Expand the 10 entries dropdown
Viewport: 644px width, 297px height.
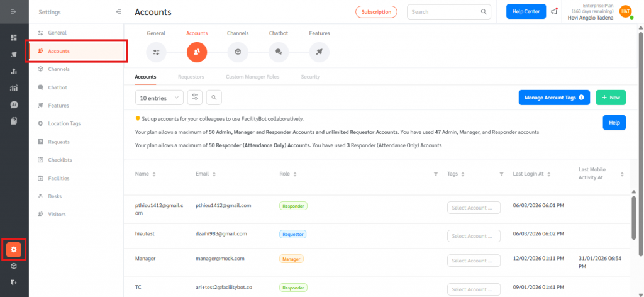pyautogui.click(x=159, y=98)
